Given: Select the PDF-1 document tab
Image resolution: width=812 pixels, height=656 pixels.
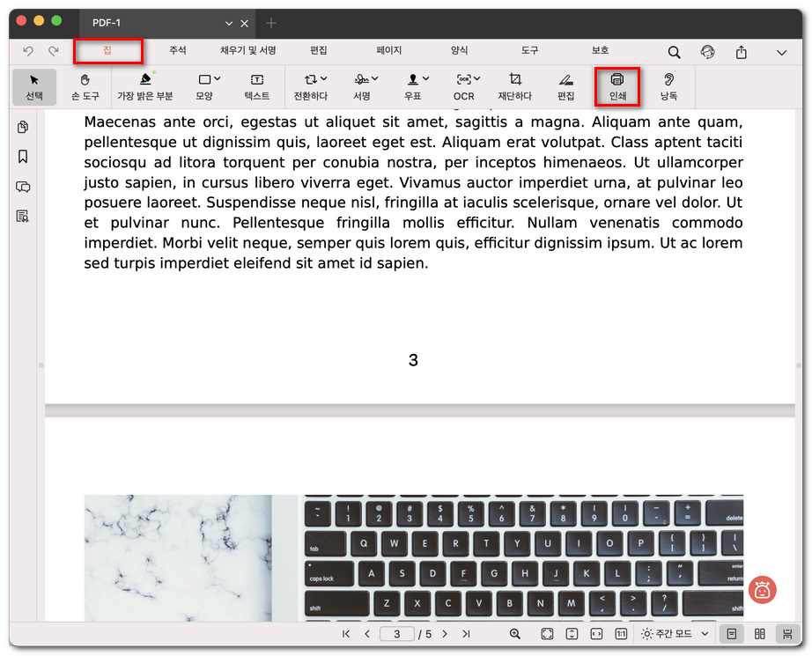Looking at the screenshot, I should 166,23.
